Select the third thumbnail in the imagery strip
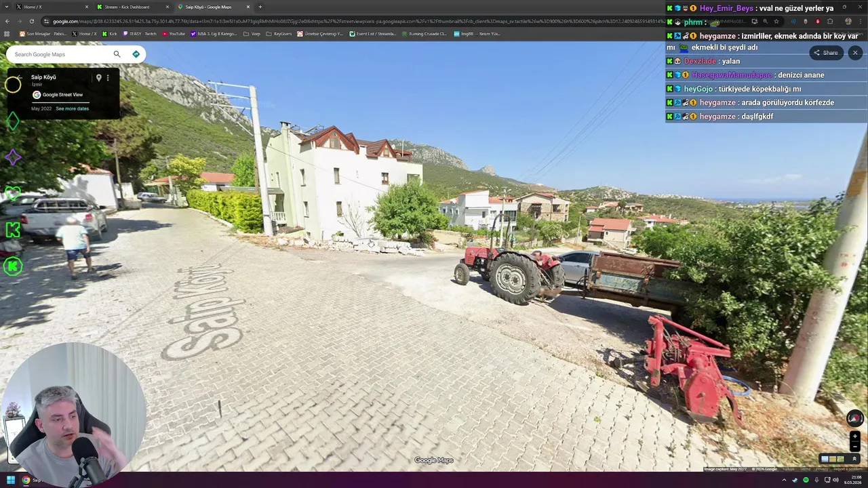Image resolution: width=868 pixels, height=488 pixels. pyautogui.click(x=841, y=459)
